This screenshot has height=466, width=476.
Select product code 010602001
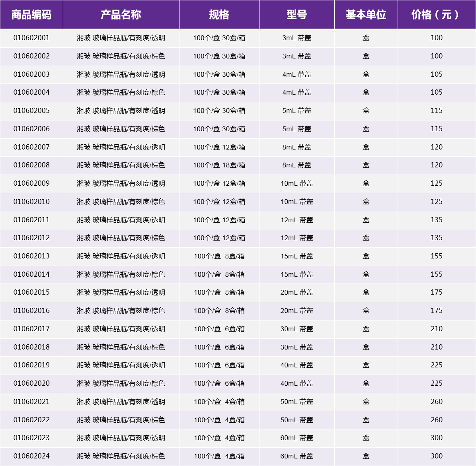coord(31,38)
